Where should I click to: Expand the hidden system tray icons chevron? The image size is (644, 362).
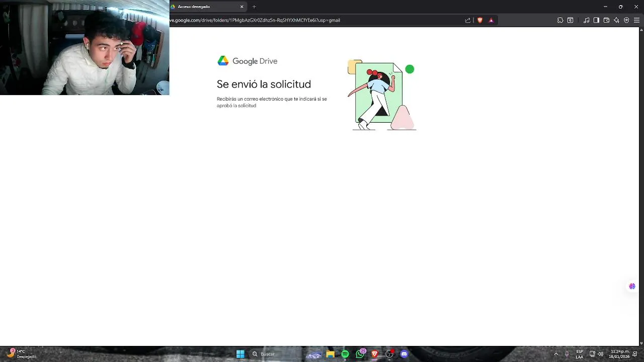pos(556,354)
